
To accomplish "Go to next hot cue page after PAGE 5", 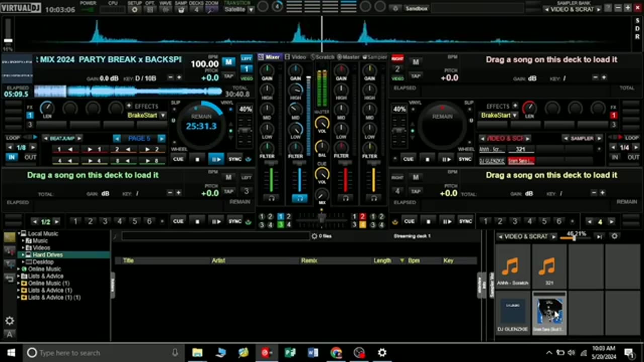I will tap(161, 138).
